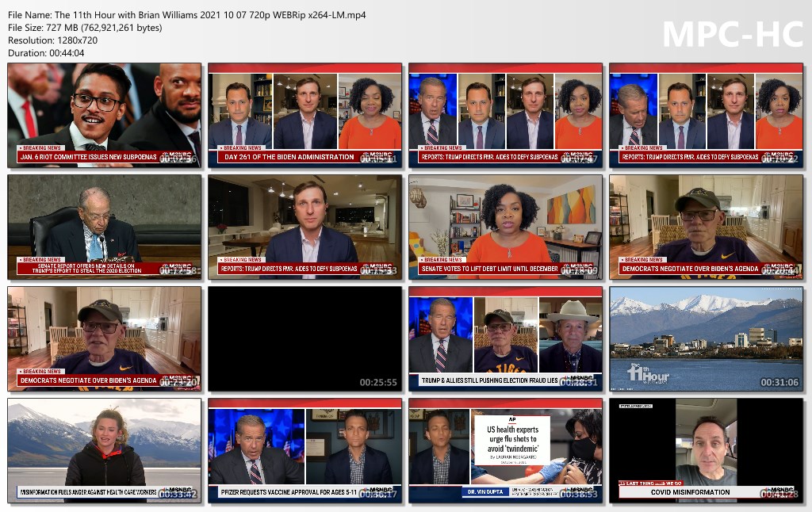Click the 11th Hour logo in cityscape thumbnail
The width and height of the screenshot is (812, 512).
(648, 373)
